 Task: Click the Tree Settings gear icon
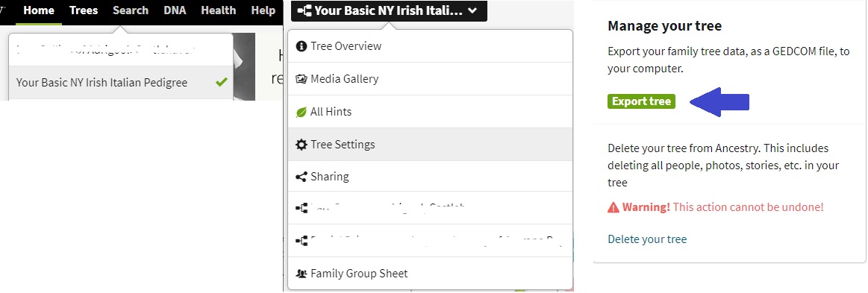(x=301, y=145)
